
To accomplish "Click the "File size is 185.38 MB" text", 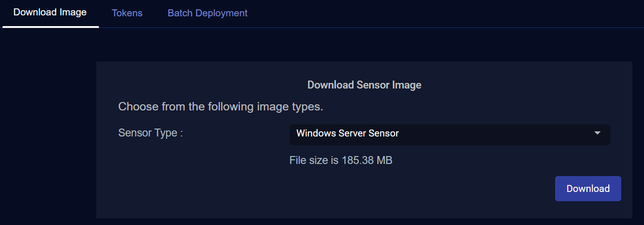I will pos(341,161).
